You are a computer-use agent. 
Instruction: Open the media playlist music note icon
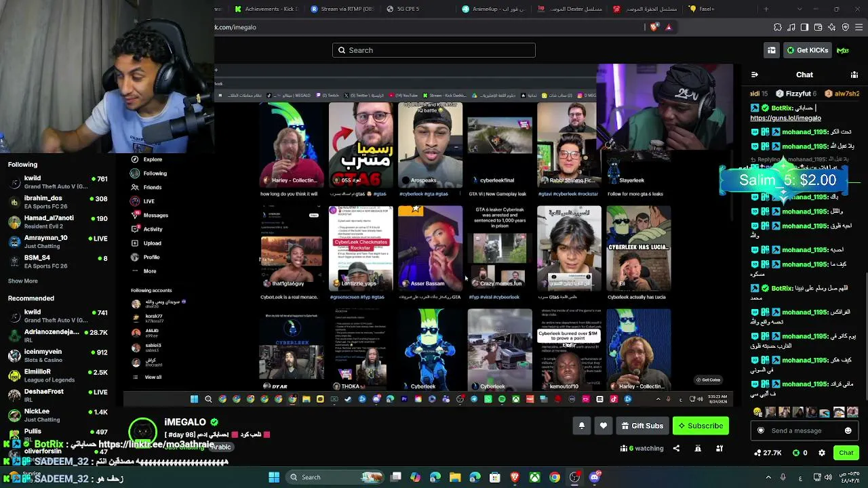point(791,27)
